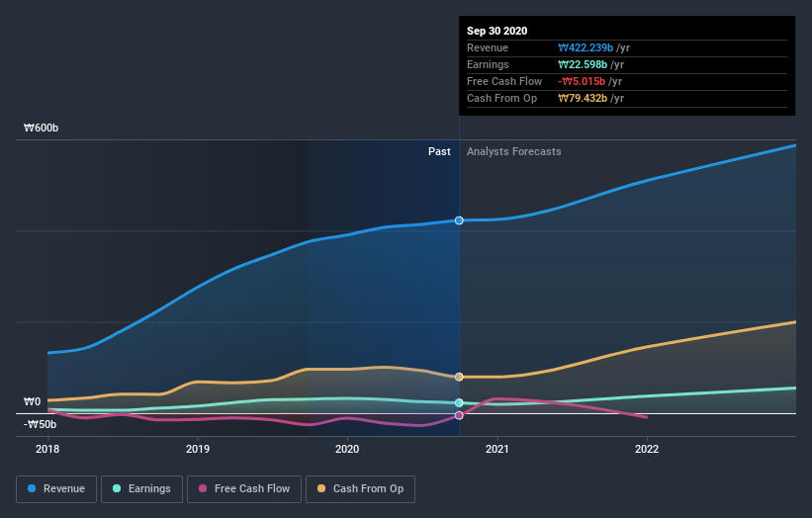This screenshot has width=812, height=518.
Task: Click the Analysts Forecasts label
Action: coord(513,151)
